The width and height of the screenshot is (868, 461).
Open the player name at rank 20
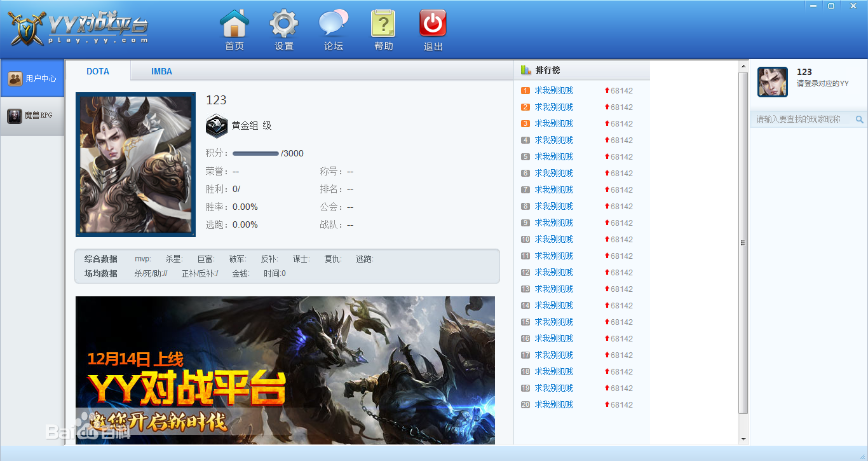[553, 404]
